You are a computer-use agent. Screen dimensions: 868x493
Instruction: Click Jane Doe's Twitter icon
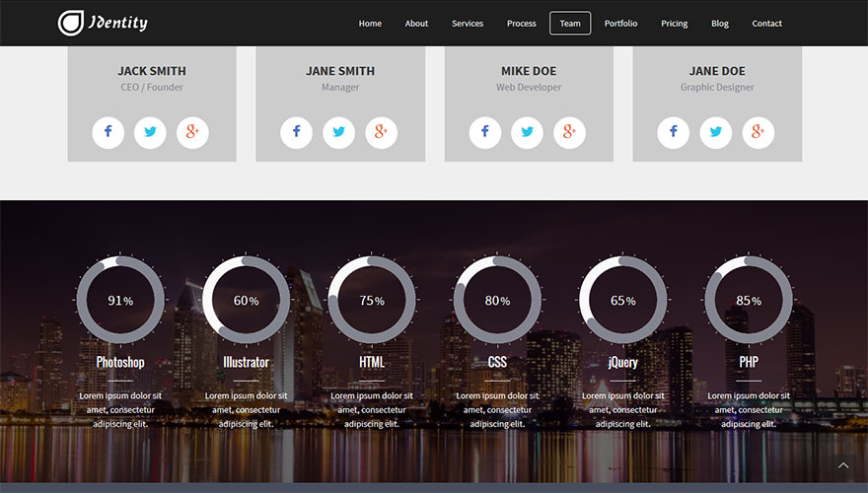pos(716,132)
